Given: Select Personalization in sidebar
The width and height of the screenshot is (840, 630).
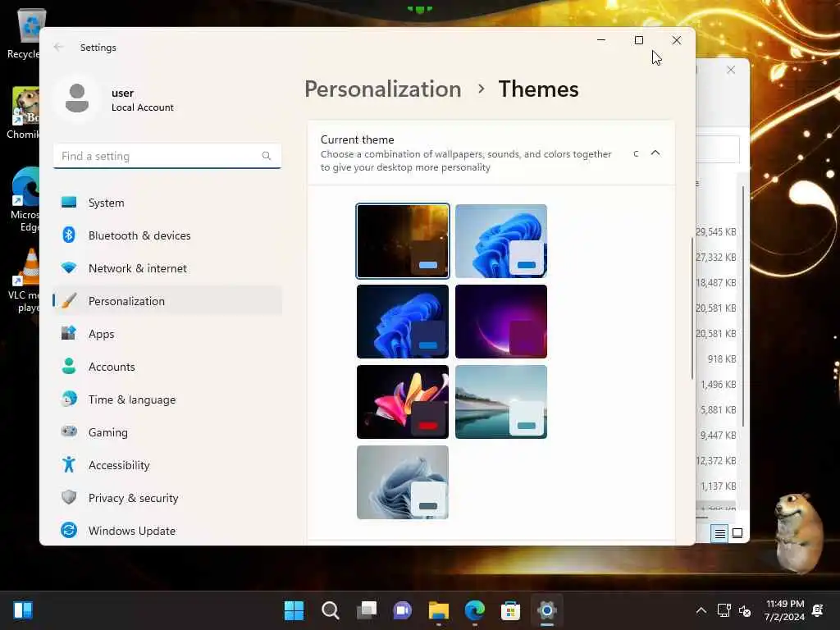Looking at the screenshot, I should [167, 301].
